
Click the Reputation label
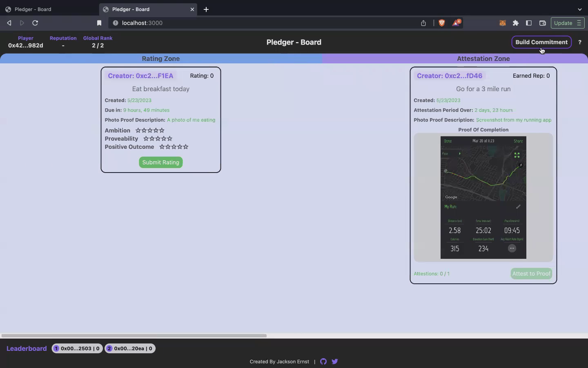tap(63, 38)
